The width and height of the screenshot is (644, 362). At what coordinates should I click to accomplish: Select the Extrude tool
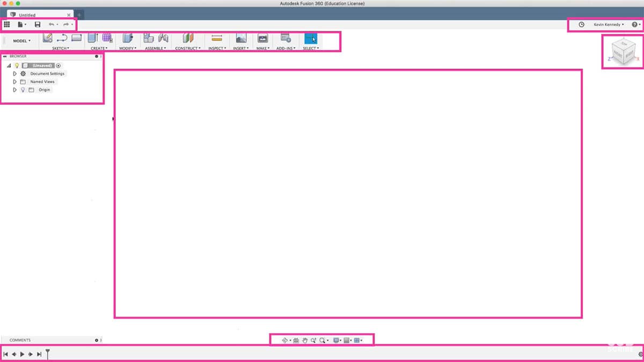tap(92, 38)
